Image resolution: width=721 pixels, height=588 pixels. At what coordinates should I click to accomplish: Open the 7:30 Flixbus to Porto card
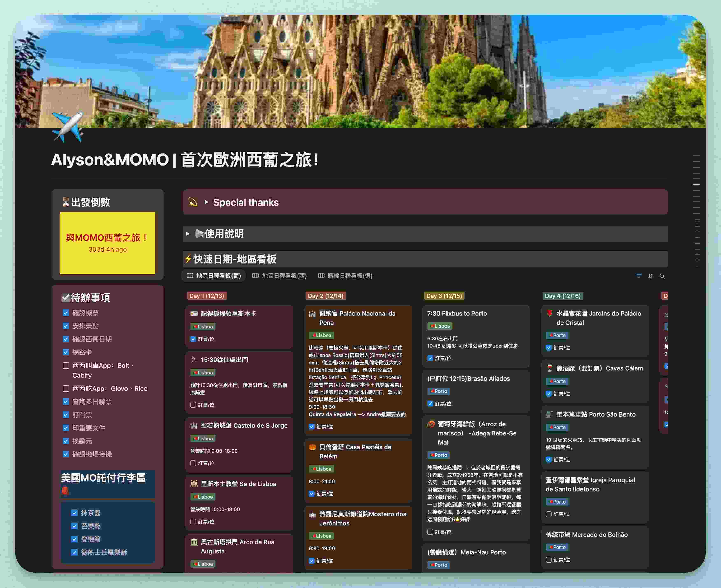point(457,313)
